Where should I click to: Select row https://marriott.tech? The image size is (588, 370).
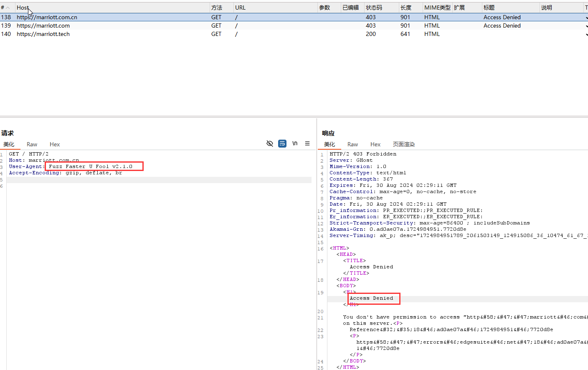294,34
